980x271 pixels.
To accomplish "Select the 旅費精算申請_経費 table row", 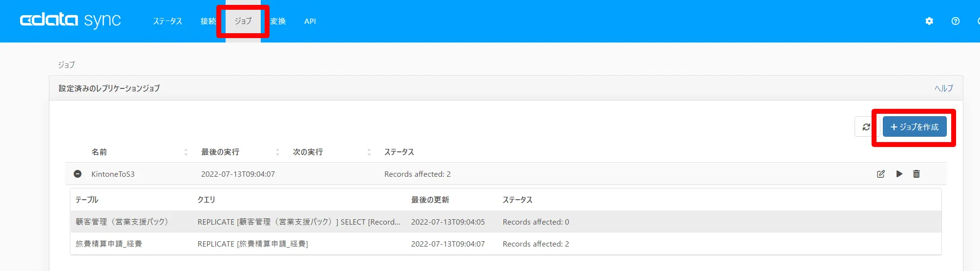I will pos(506,244).
